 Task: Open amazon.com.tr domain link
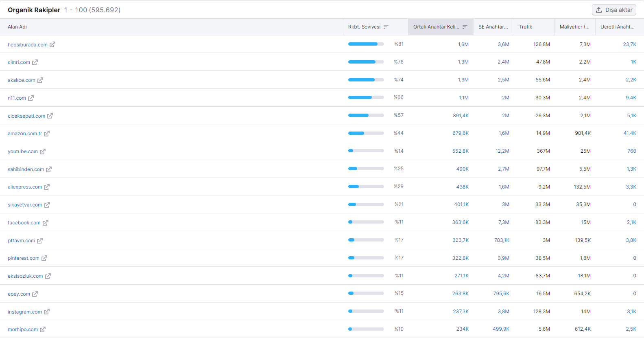[25, 134]
